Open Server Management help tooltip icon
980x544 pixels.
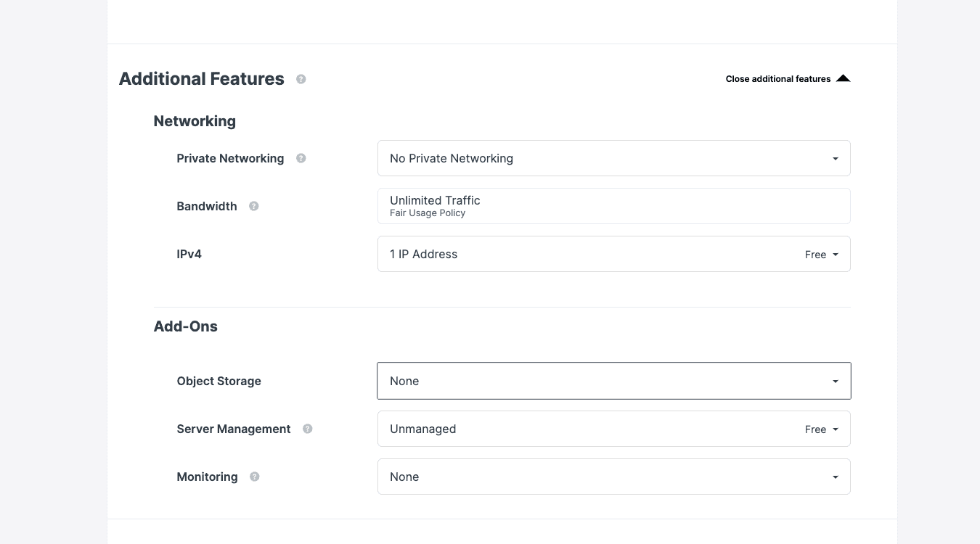click(307, 429)
